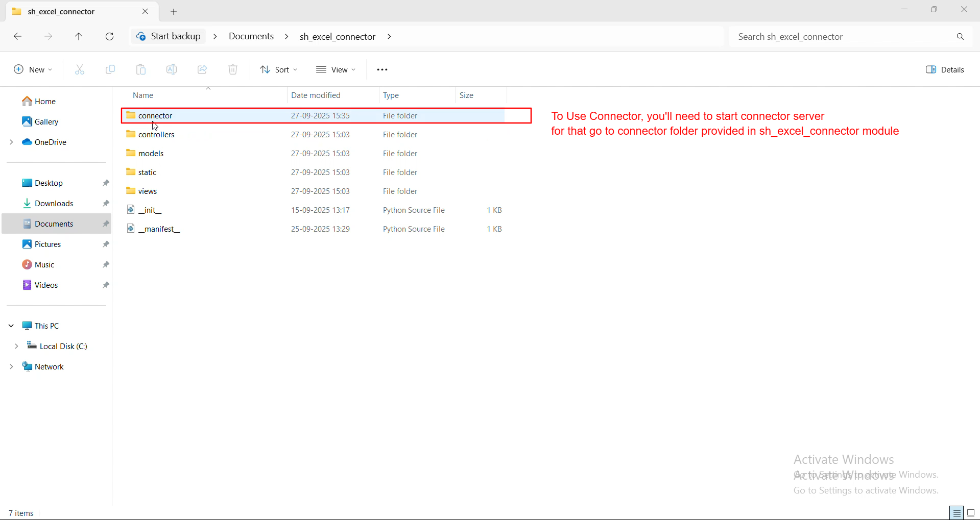Open the See more options menu
Viewport: 980px width, 520px height.
click(382, 69)
